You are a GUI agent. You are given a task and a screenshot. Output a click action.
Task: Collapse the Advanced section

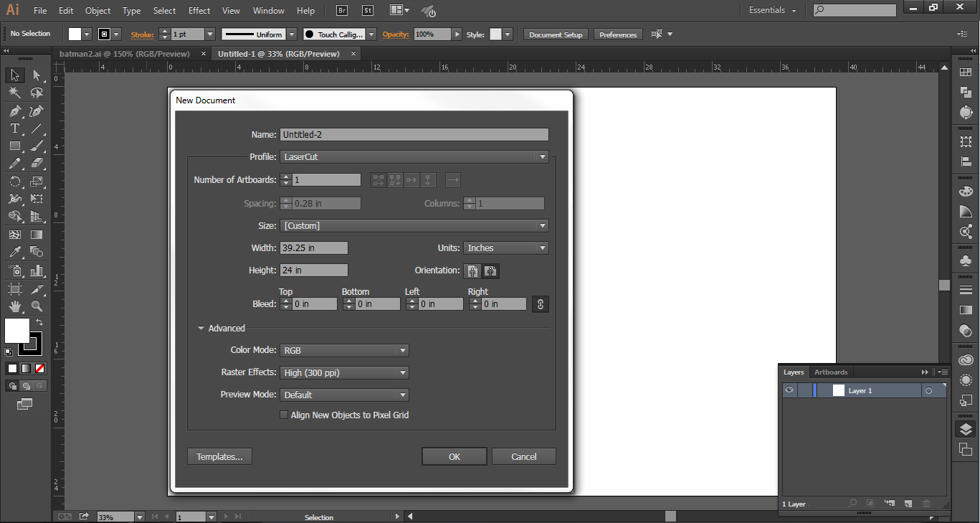point(201,328)
